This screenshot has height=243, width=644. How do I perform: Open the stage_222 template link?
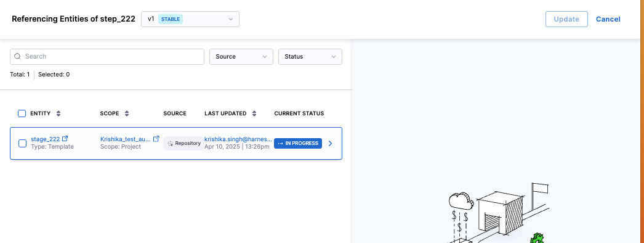45,139
